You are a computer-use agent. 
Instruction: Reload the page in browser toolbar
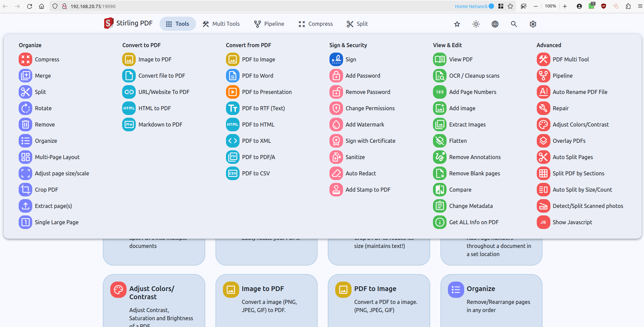click(x=30, y=6)
